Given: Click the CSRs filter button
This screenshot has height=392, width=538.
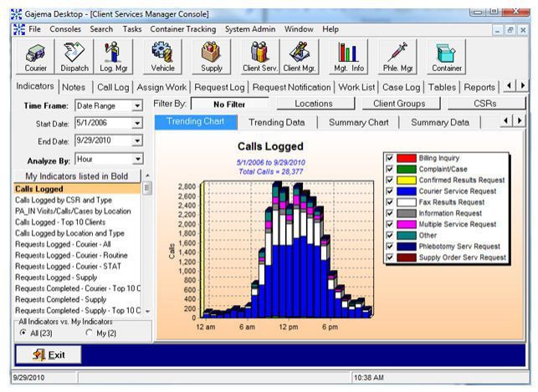Looking at the screenshot, I should click(x=485, y=104).
